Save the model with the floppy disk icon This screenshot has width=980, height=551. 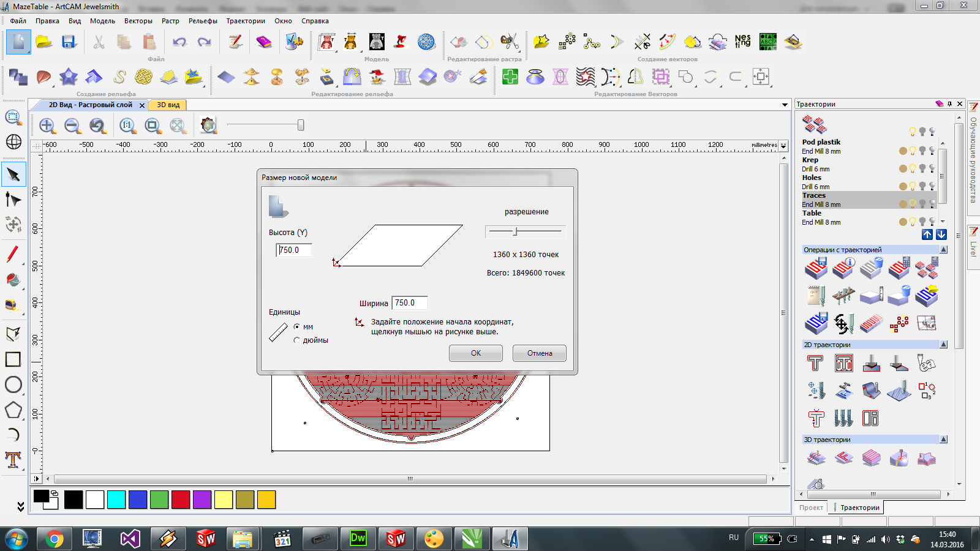[x=69, y=42]
